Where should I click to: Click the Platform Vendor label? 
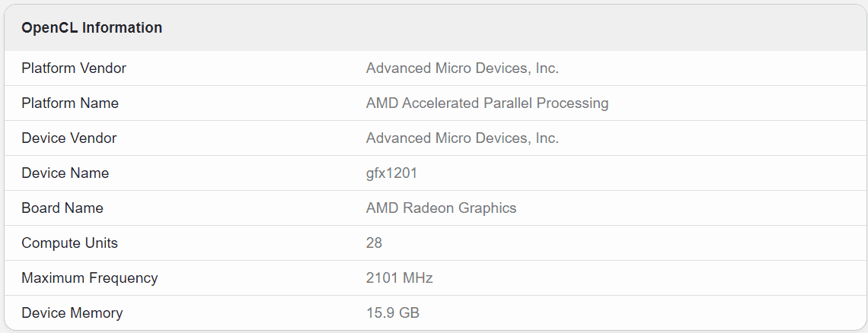point(74,68)
